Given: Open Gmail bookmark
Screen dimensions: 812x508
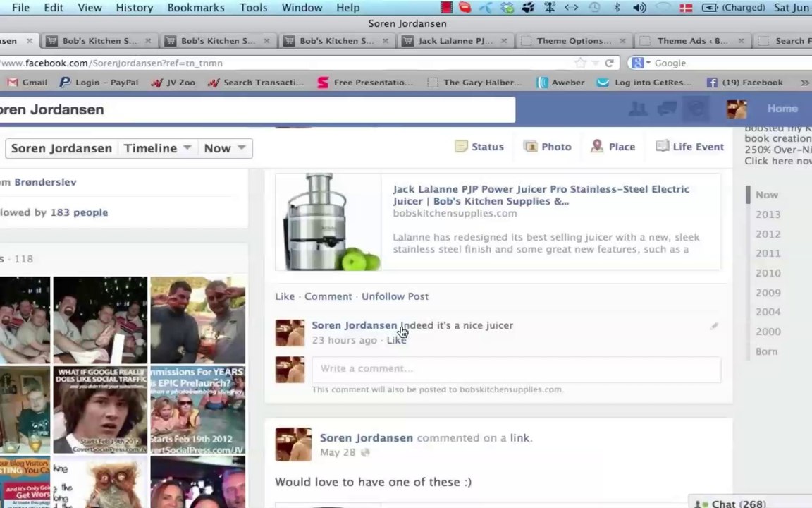Looking at the screenshot, I should [x=28, y=83].
